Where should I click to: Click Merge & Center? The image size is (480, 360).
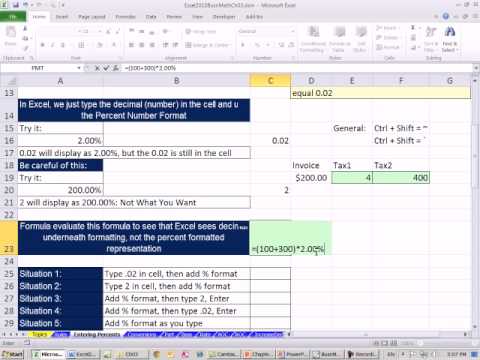pyautogui.click(x=207, y=45)
